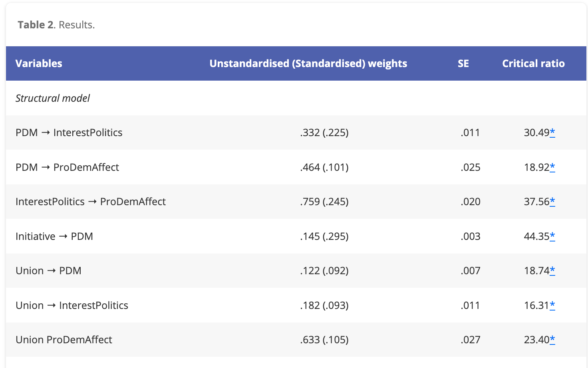Image resolution: width=588 pixels, height=368 pixels.
Task: Click the Variables column header
Action: 39,63
